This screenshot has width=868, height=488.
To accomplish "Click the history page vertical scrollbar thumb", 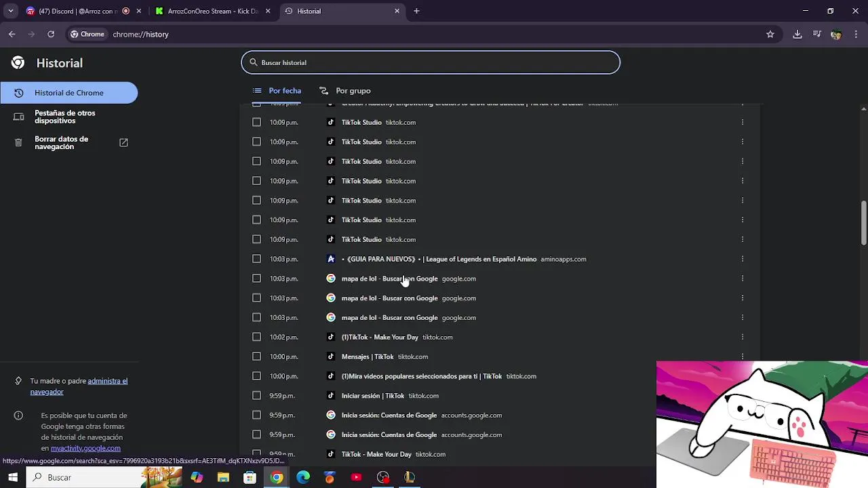I will 864,223.
